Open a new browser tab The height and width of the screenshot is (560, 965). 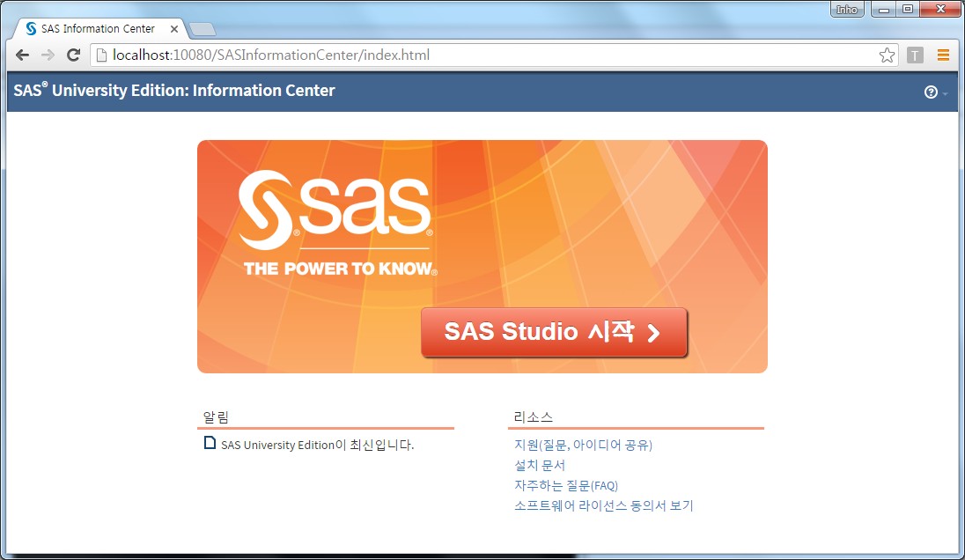tap(202, 29)
